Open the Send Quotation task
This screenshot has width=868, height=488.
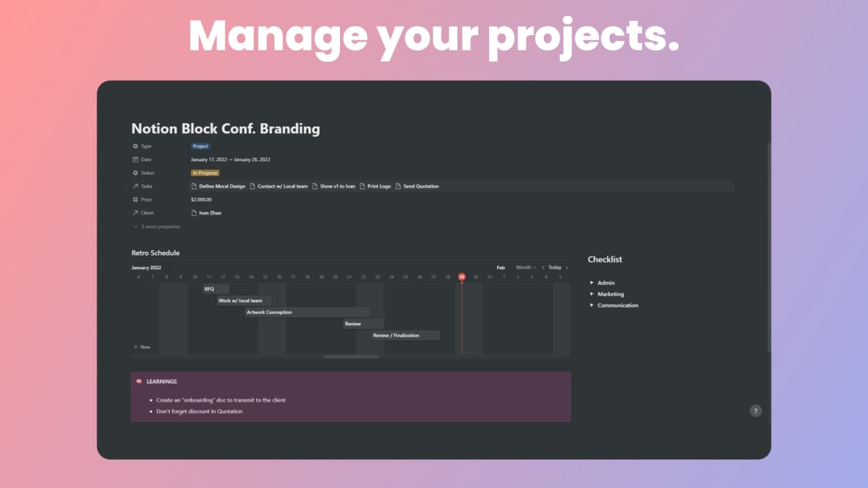pyautogui.click(x=417, y=186)
